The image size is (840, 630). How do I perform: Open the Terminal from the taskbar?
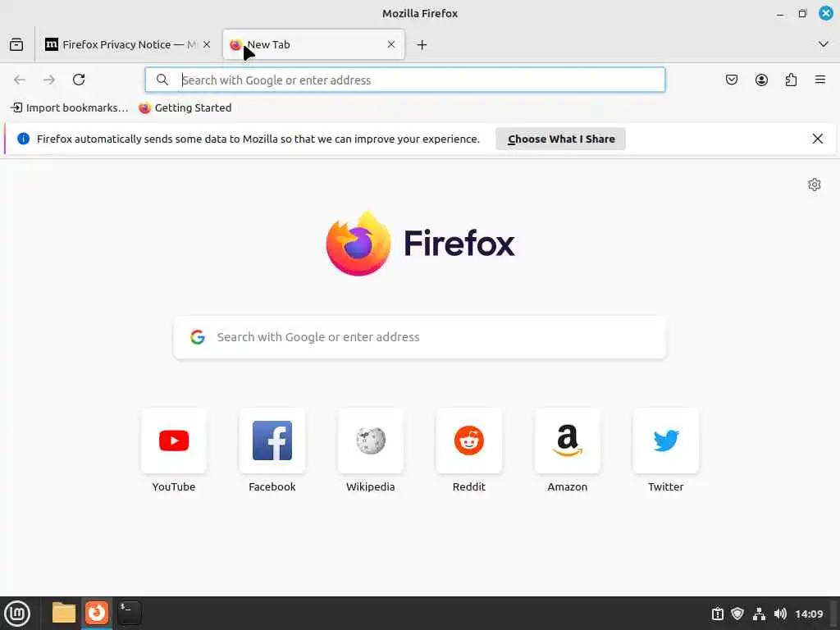pyautogui.click(x=130, y=613)
